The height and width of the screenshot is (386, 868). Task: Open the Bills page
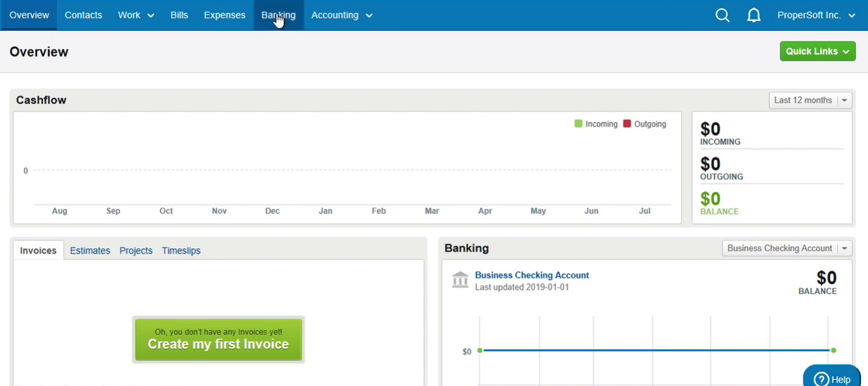point(179,15)
